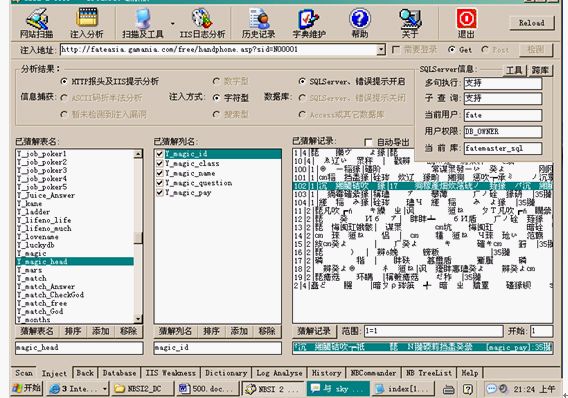Uncheck the Y_magic_question column checkbox
The width and height of the screenshot is (568, 398).
159,183
